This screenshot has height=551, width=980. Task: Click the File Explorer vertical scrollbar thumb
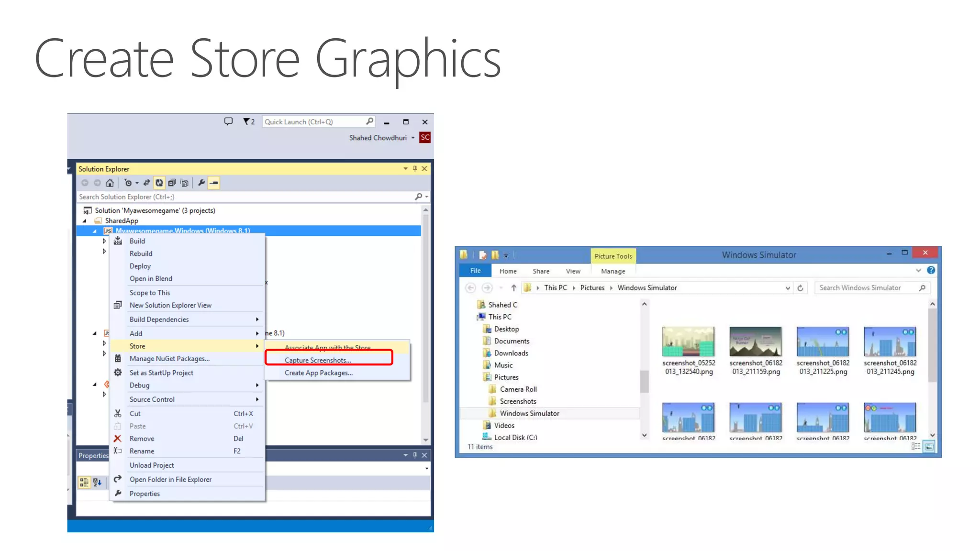click(932, 345)
